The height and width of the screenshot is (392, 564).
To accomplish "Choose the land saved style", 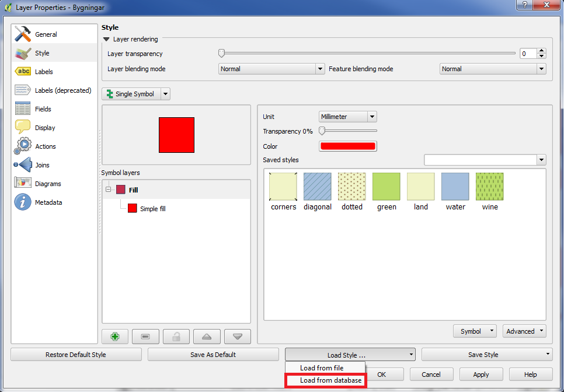I will [421, 191].
